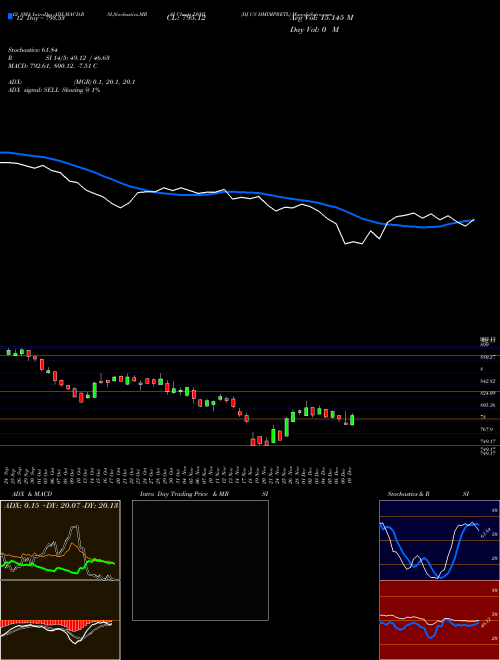Click the (MGR) 0.1, 20.1, 20.1 ADX values
The width and height of the screenshot is (500, 660).
coord(104,82)
